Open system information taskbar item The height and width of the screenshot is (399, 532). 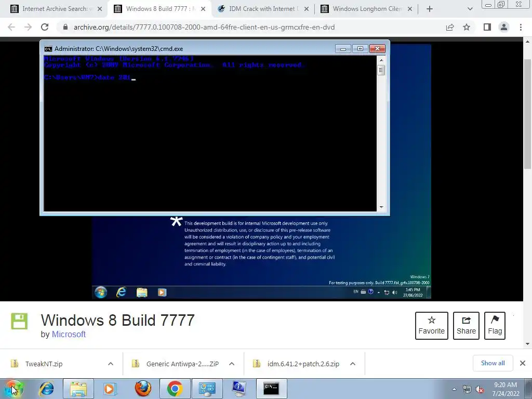(239, 389)
